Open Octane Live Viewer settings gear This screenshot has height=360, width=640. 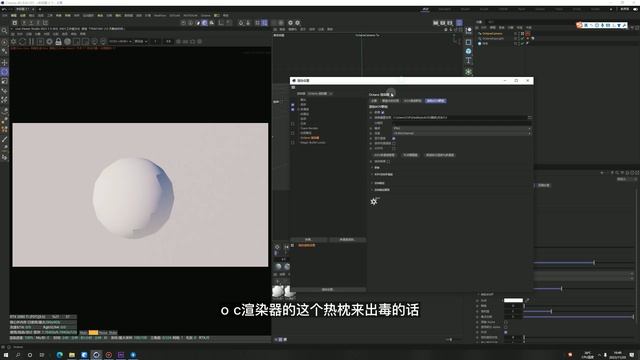point(13,42)
